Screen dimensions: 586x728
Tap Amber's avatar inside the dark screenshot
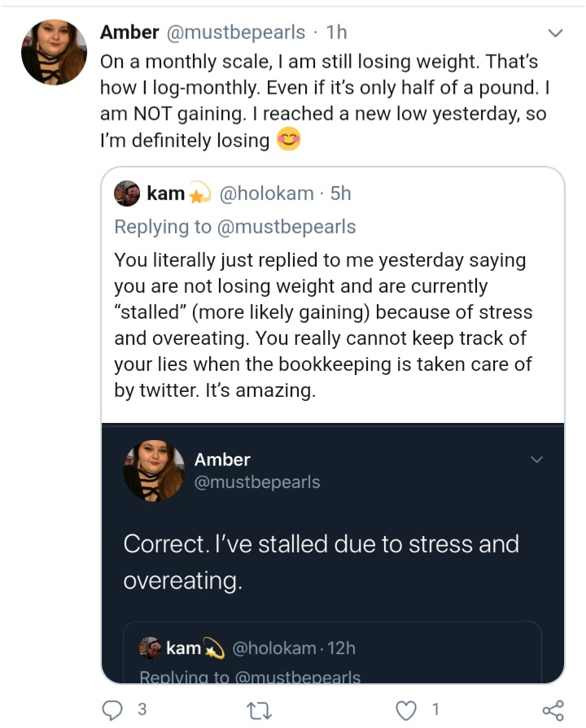[154, 471]
